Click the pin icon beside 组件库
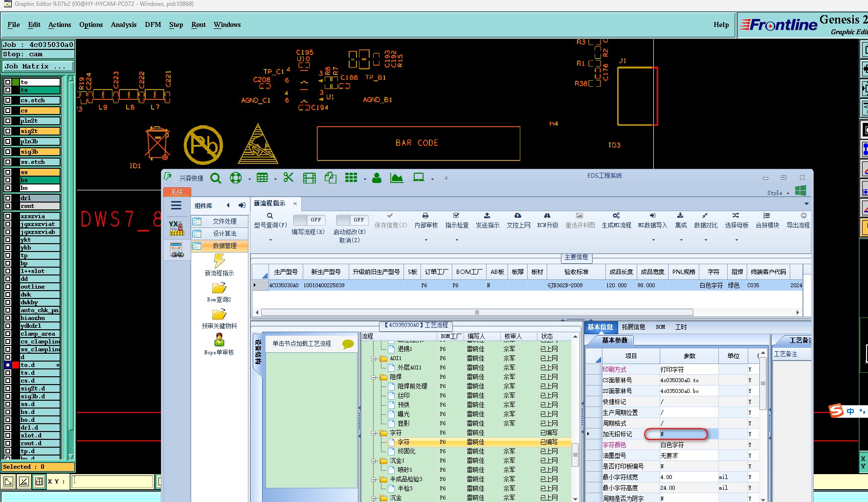The height and width of the screenshot is (502, 868). 242,205
